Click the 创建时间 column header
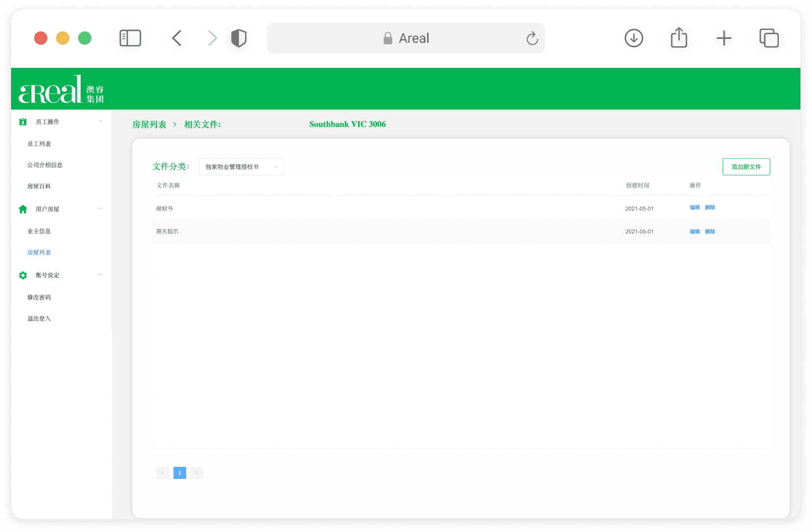 [637, 186]
